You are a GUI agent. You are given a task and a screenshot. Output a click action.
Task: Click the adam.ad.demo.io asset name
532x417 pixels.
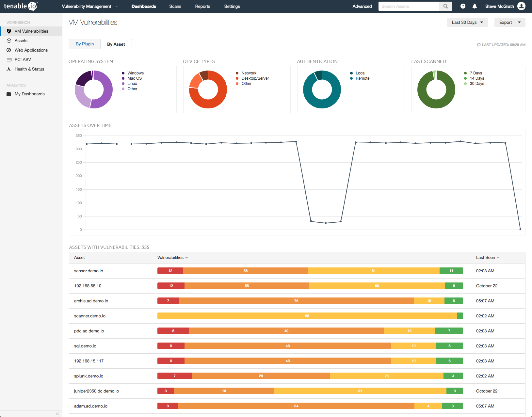pos(91,406)
